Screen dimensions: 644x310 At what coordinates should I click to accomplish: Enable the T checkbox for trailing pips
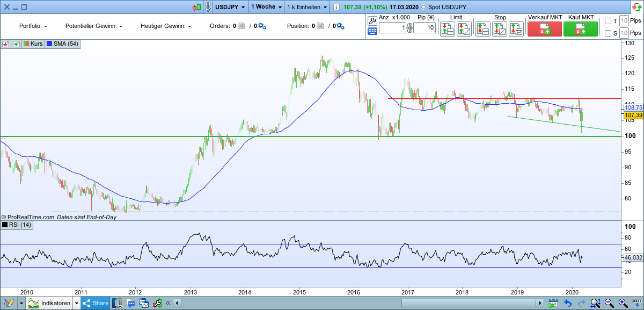click(607, 20)
